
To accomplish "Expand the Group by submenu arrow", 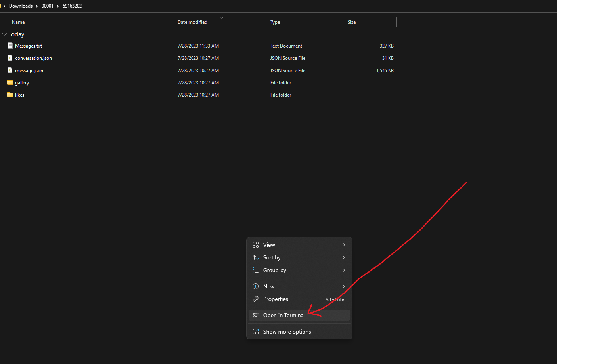I will pos(344,270).
